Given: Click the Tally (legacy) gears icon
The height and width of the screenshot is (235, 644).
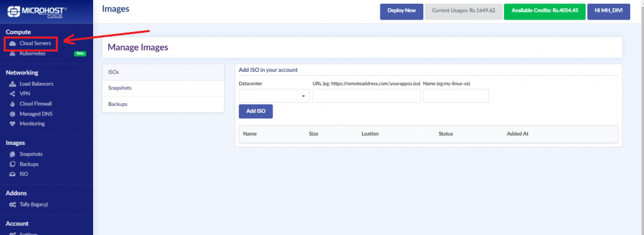Looking at the screenshot, I should click(x=13, y=204).
